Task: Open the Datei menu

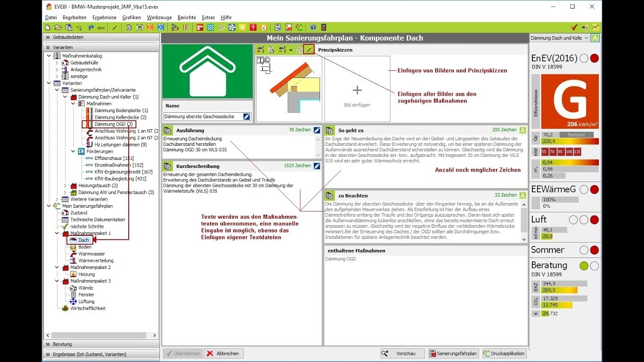Action: point(51,18)
